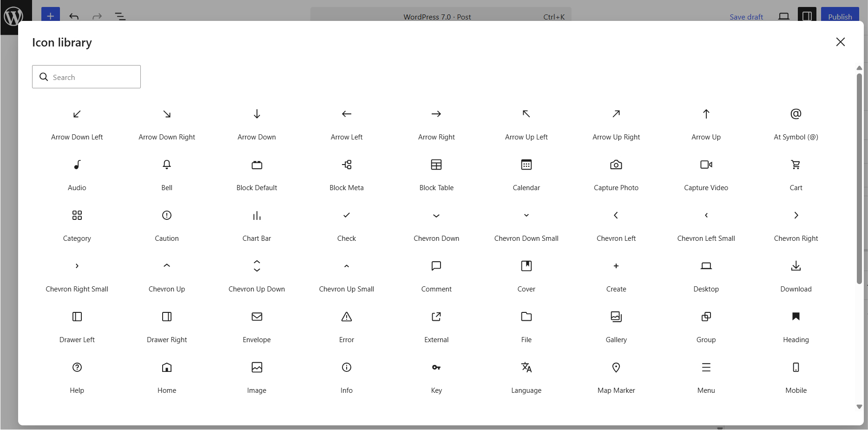Select the Chevron Up Down icon
The height and width of the screenshot is (430, 868).
257,266
